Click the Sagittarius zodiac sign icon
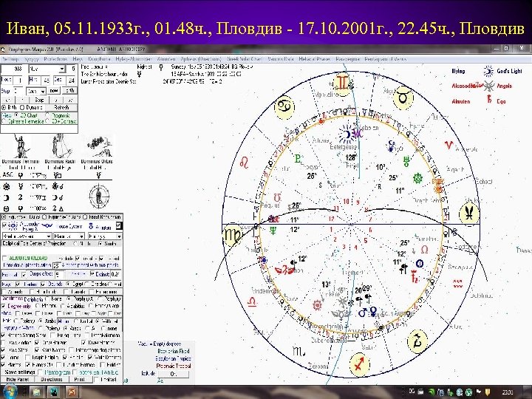Screen dimensions: 532x399 [359, 364]
